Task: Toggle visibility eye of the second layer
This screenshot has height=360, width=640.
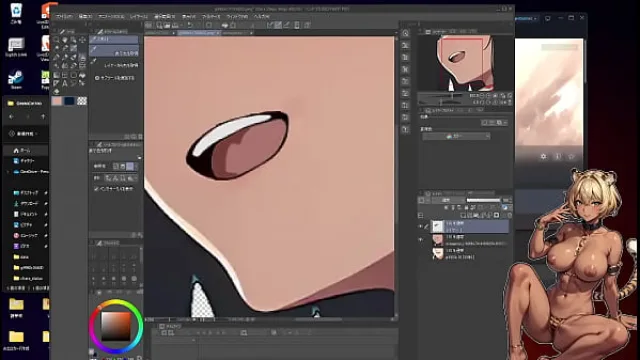Action: click(420, 240)
